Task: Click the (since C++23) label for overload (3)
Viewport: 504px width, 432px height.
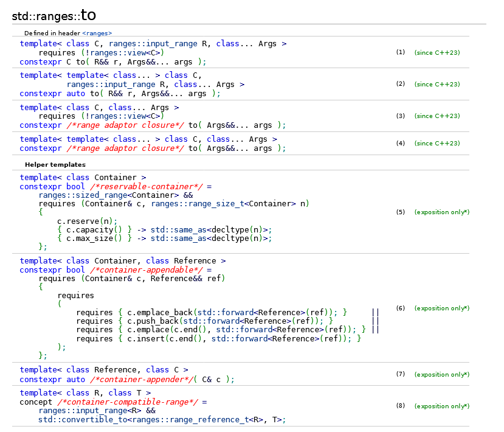Action: (437, 116)
